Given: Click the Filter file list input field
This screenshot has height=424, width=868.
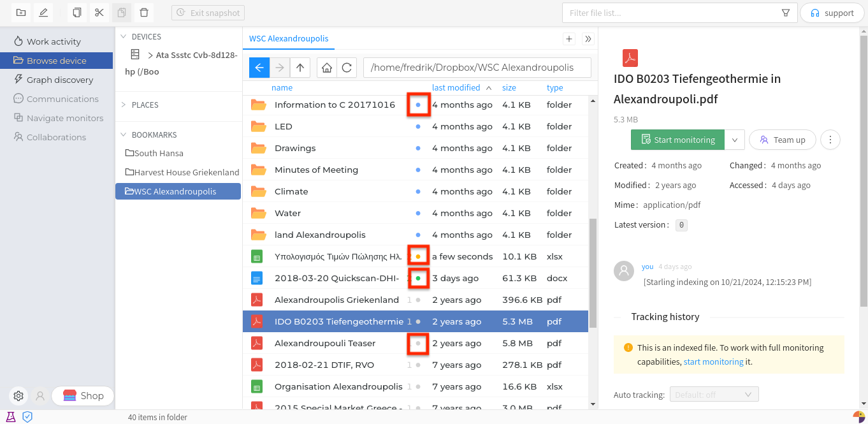Looking at the screenshot, I should pyautogui.click(x=672, y=13).
